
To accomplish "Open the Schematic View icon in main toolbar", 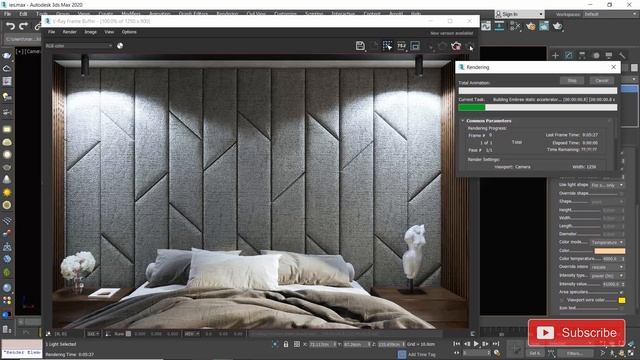I will point(500,26).
